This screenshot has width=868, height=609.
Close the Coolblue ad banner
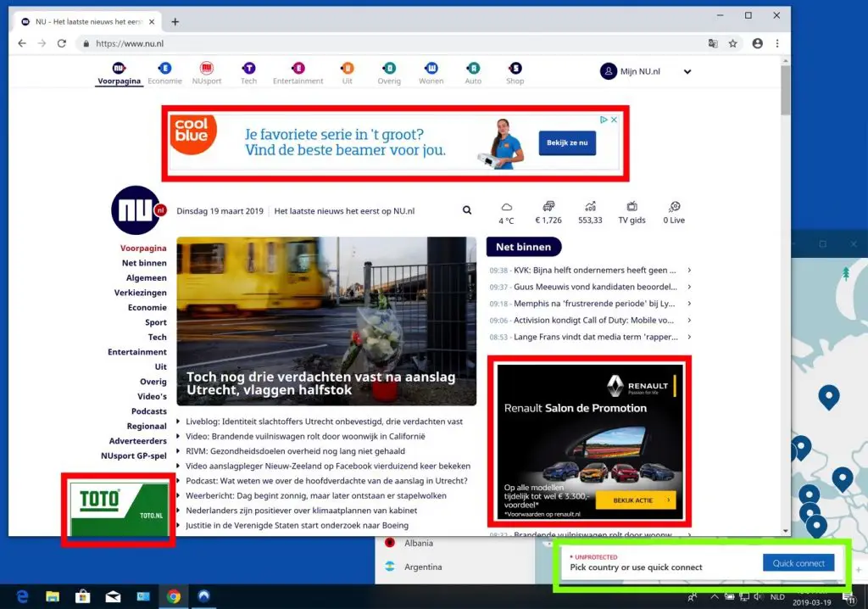[x=614, y=120]
